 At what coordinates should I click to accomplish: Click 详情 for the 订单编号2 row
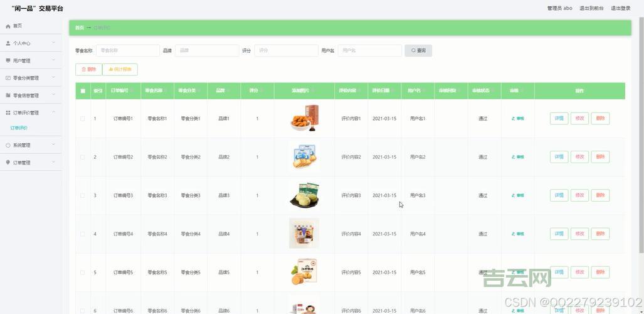pyautogui.click(x=559, y=157)
